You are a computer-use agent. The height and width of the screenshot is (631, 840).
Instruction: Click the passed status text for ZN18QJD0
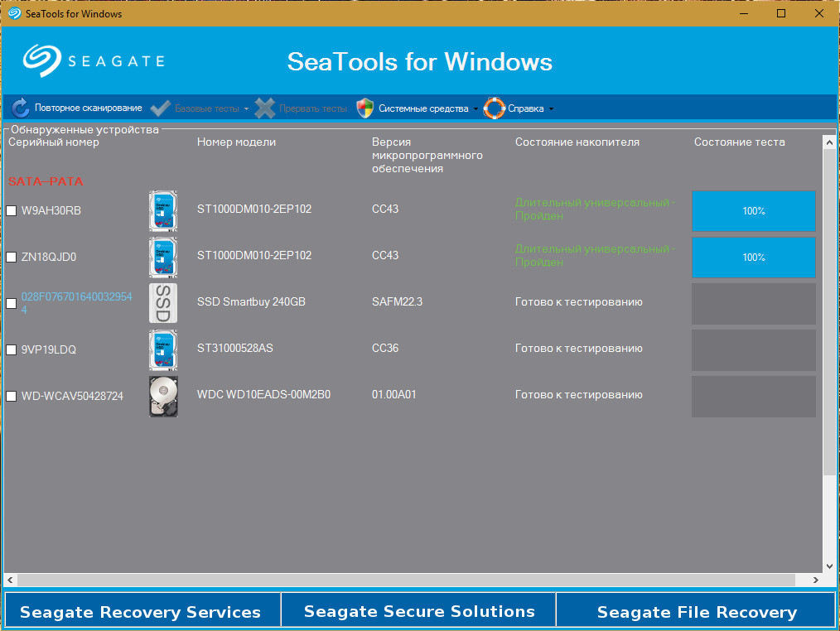(595, 256)
